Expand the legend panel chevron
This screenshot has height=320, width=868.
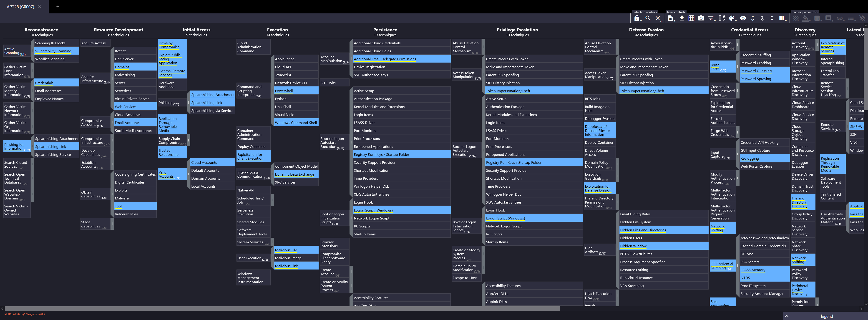[x=786, y=316]
